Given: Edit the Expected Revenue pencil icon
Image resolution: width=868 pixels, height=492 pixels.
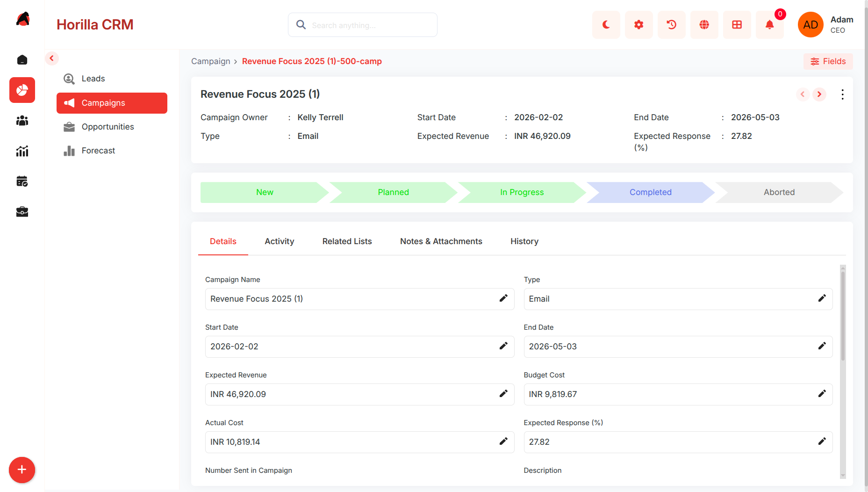Looking at the screenshot, I should pos(503,394).
